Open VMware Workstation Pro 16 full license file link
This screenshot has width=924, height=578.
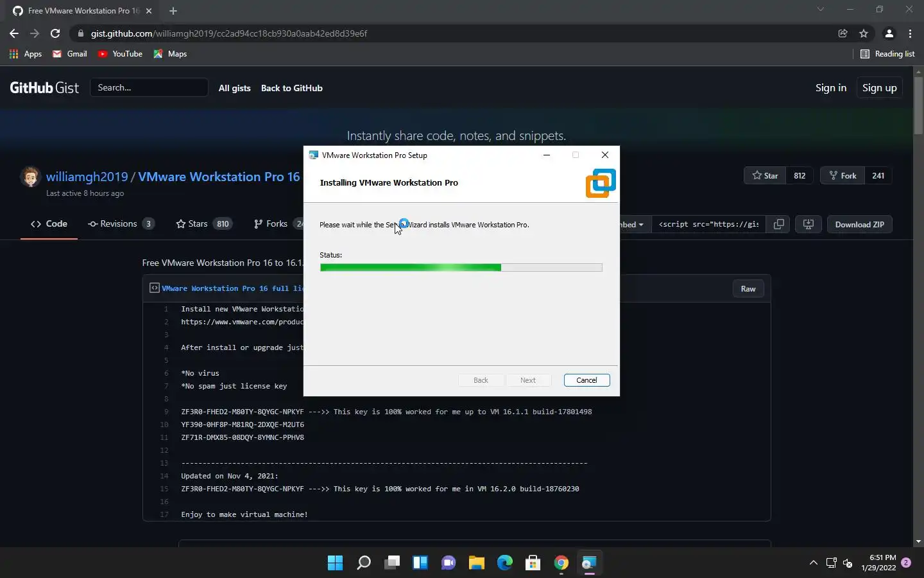232,289
